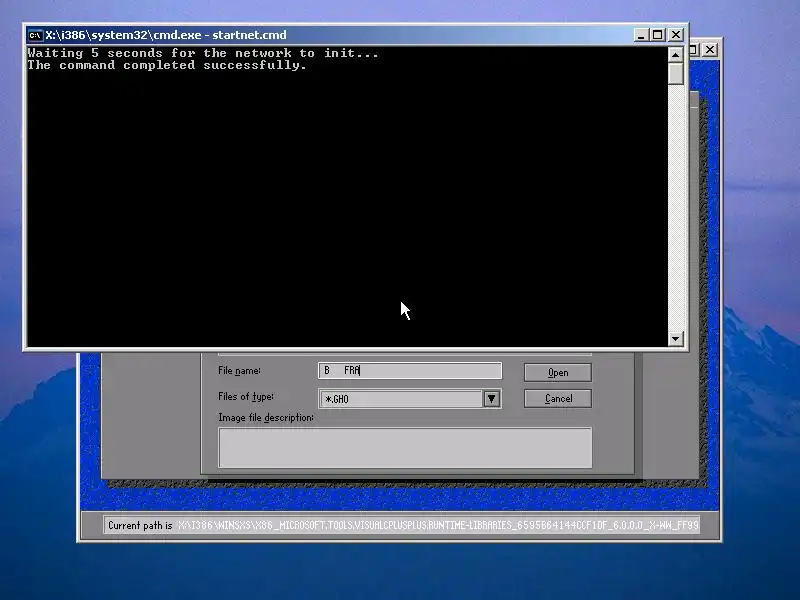Screen dimensions: 800x600
Task: Click 'The command completed successfully.' console line
Action: click(x=167, y=65)
